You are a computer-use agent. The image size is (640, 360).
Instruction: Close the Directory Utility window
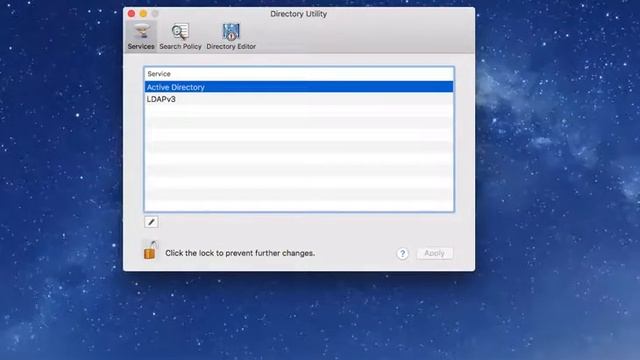pyautogui.click(x=131, y=14)
